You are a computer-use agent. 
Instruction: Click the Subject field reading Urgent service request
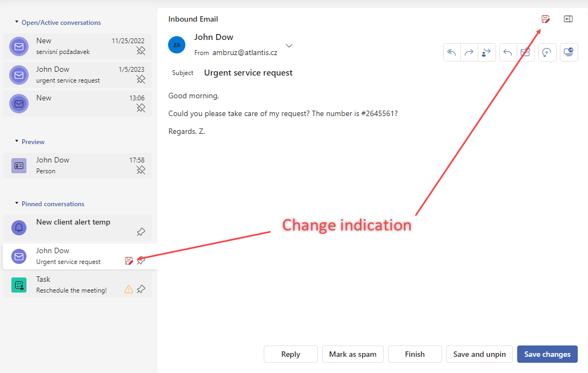248,73
